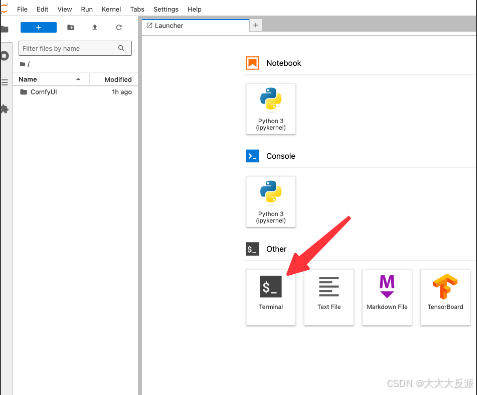The height and width of the screenshot is (395, 477).
Task: Open the Kernel menu
Action: point(111,9)
